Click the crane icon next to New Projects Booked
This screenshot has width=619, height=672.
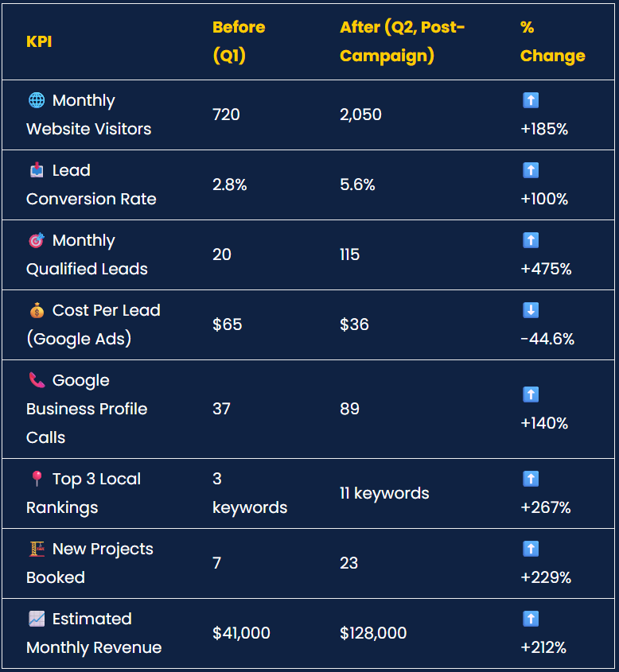(37, 549)
